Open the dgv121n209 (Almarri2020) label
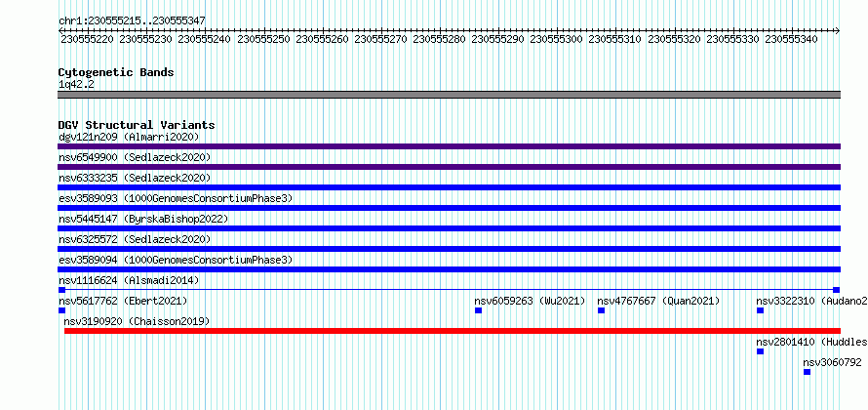868x410 pixels. tap(129, 137)
